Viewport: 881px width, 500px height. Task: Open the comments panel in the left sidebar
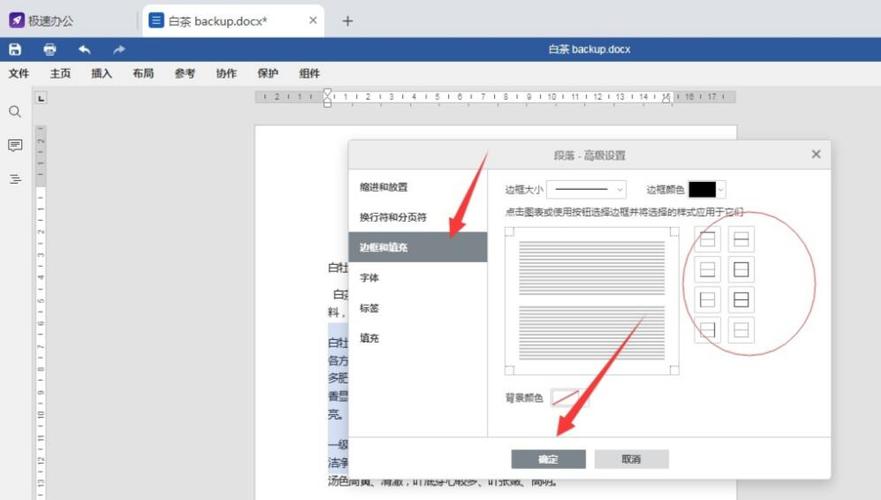15,146
